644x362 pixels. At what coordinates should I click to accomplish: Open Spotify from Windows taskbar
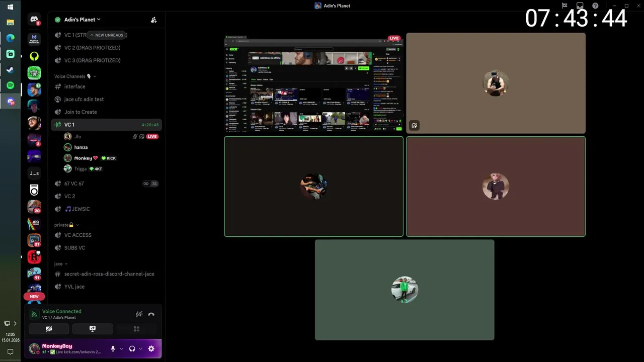10,85
